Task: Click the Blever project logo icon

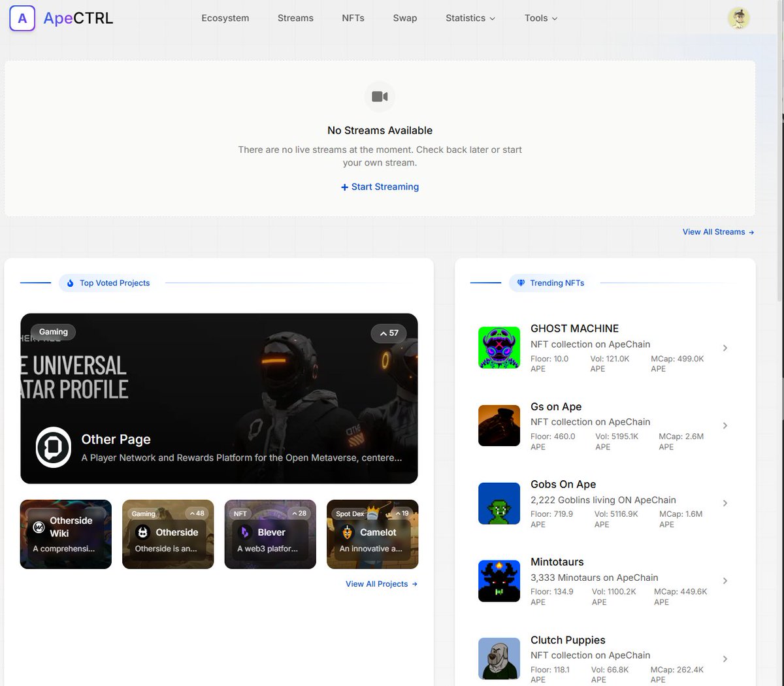Action: point(245,532)
